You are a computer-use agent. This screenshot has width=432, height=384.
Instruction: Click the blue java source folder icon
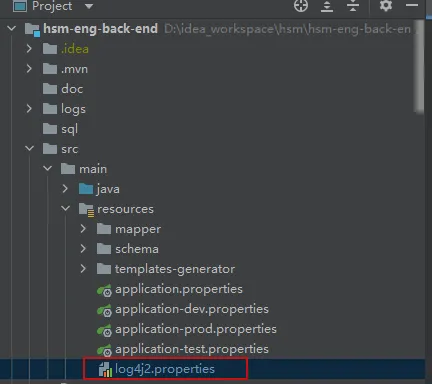(x=86, y=189)
